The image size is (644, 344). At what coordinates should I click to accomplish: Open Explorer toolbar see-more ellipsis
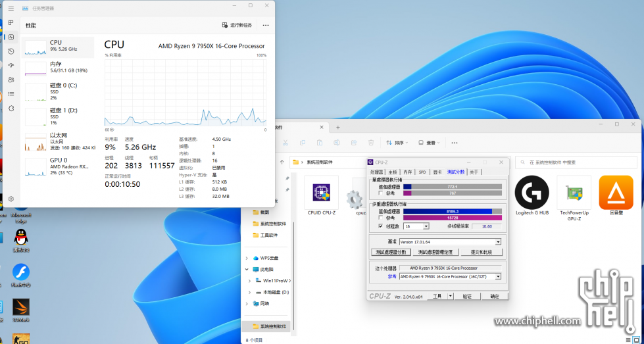(455, 143)
